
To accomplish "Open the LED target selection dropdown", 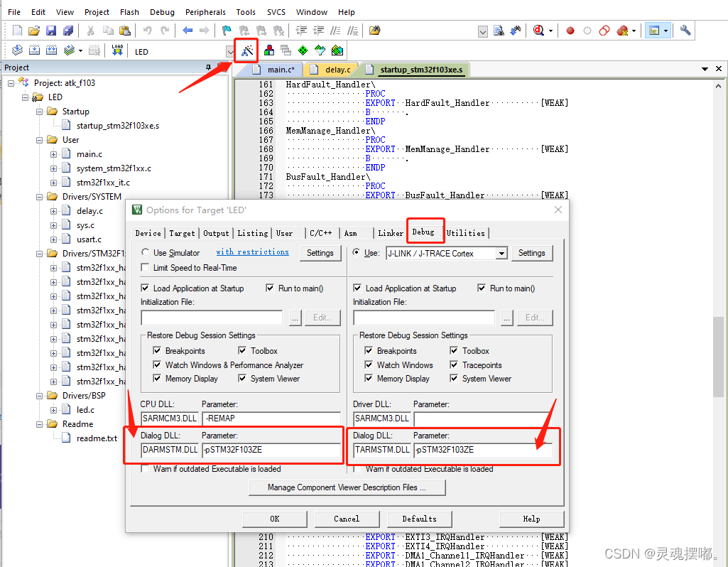I will click(x=230, y=51).
